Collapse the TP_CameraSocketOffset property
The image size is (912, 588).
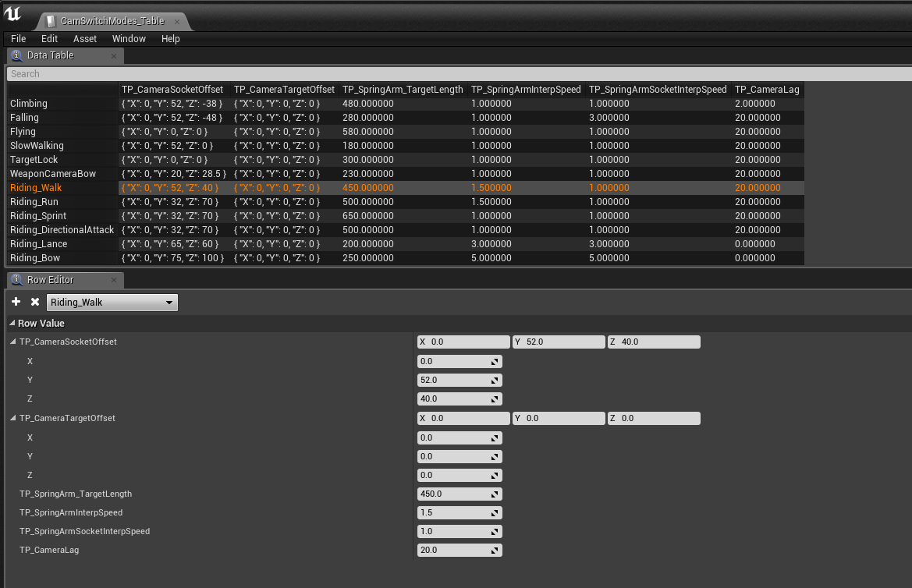[12, 342]
